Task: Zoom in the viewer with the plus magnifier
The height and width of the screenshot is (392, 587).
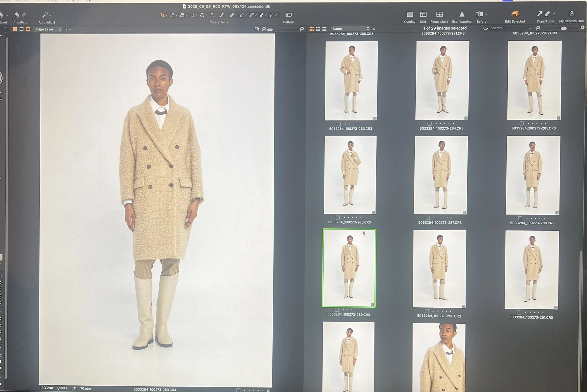Action: click(x=302, y=29)
